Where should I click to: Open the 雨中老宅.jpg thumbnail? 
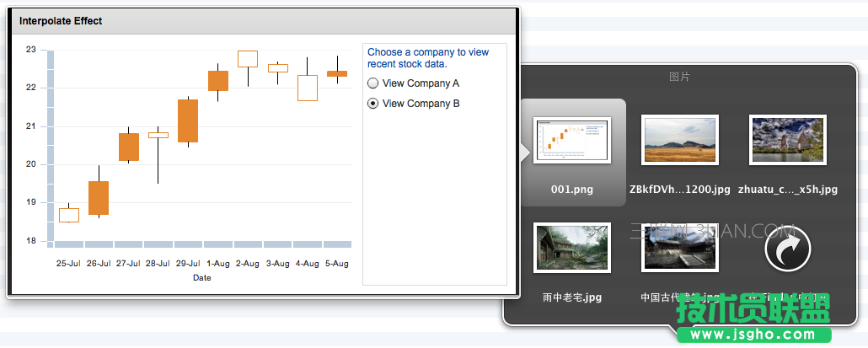point(572,247)
